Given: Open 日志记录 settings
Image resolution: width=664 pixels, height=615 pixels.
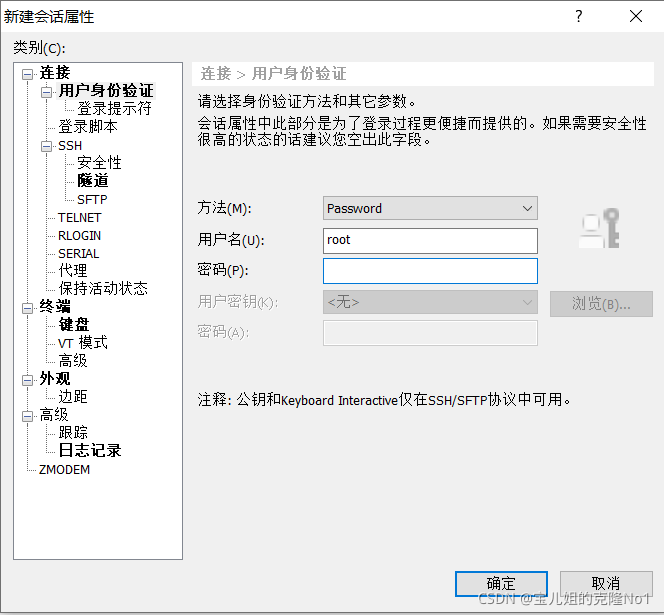Looking at the screenshot, I should point(90,450).
